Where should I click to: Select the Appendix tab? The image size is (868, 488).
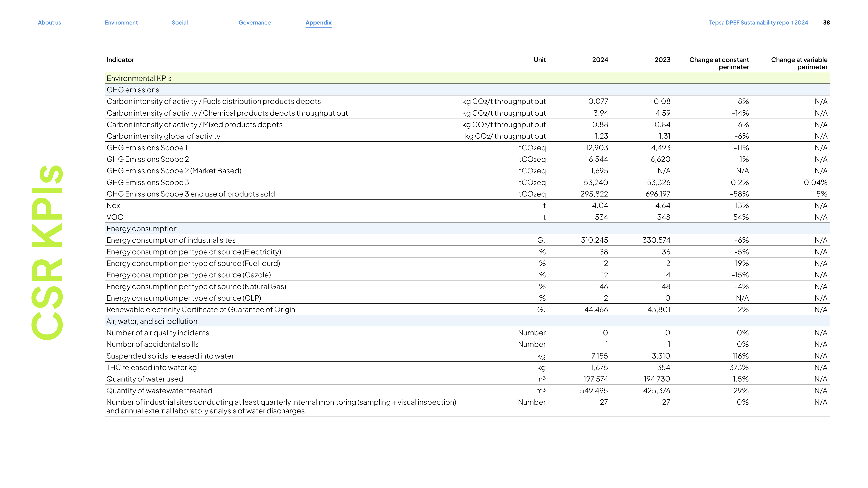pyautogui.click(x=318, y=23)
